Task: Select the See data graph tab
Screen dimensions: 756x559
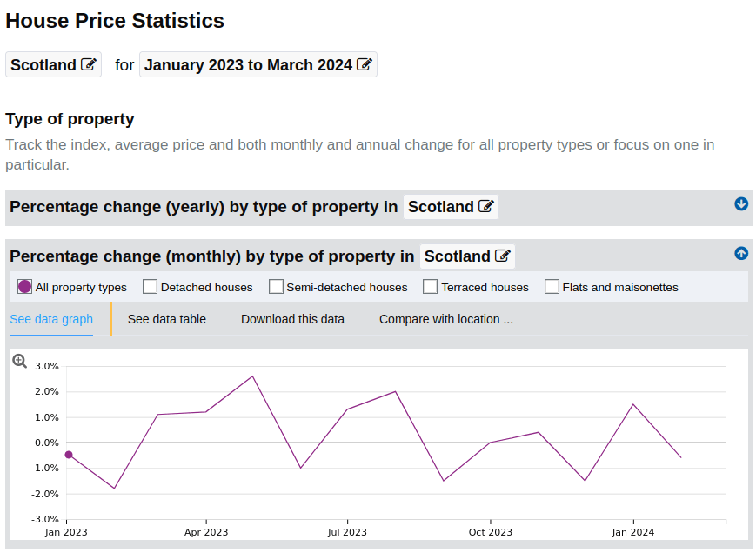Action: pos(50,319)
